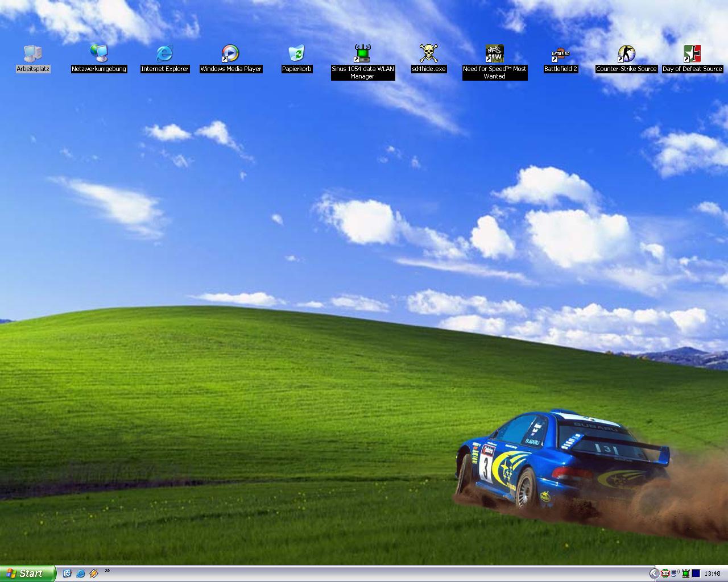This screenshot has width=728, height=582.
Task: Open the Start menu
Action: (28, 573)
